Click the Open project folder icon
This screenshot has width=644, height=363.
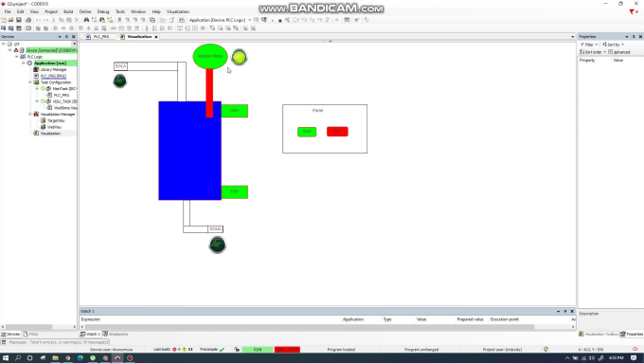tap(10, 20)
